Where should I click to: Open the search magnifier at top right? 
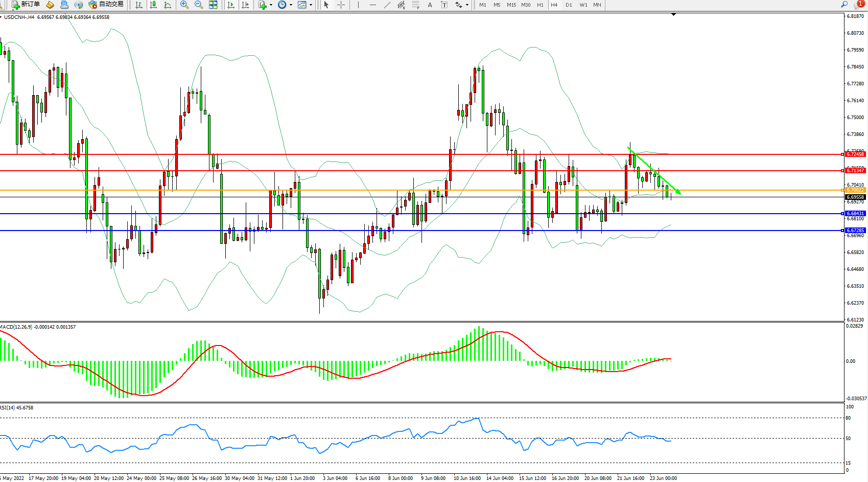coord(844,5)
